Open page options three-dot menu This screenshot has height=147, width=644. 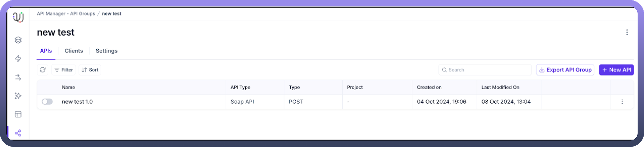[x=627, y=32]
